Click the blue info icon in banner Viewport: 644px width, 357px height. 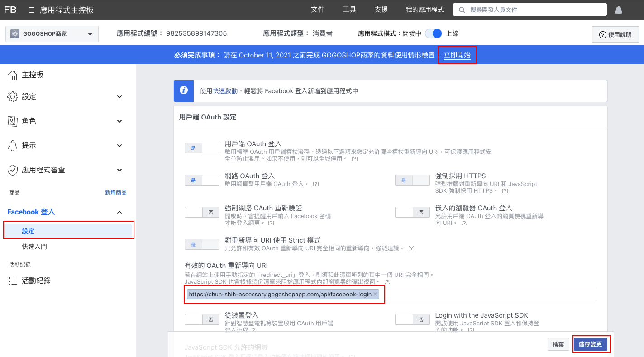tap(184, 90)
